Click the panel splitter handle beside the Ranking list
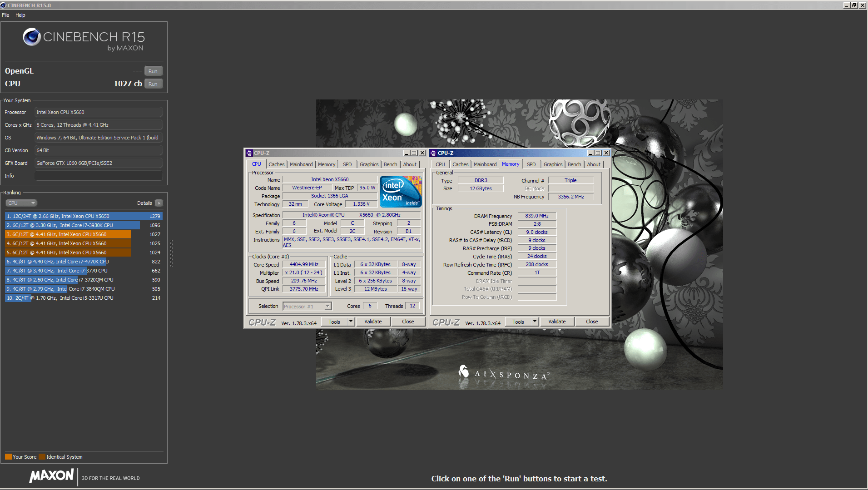 click(171, 253)
